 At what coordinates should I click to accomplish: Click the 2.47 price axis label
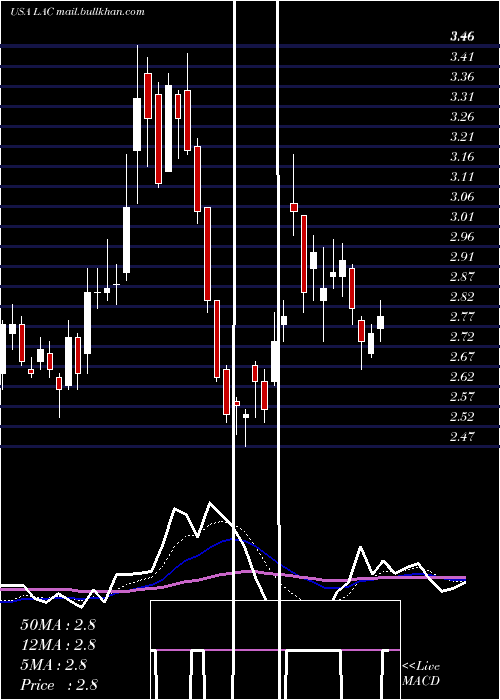point(462,437)
